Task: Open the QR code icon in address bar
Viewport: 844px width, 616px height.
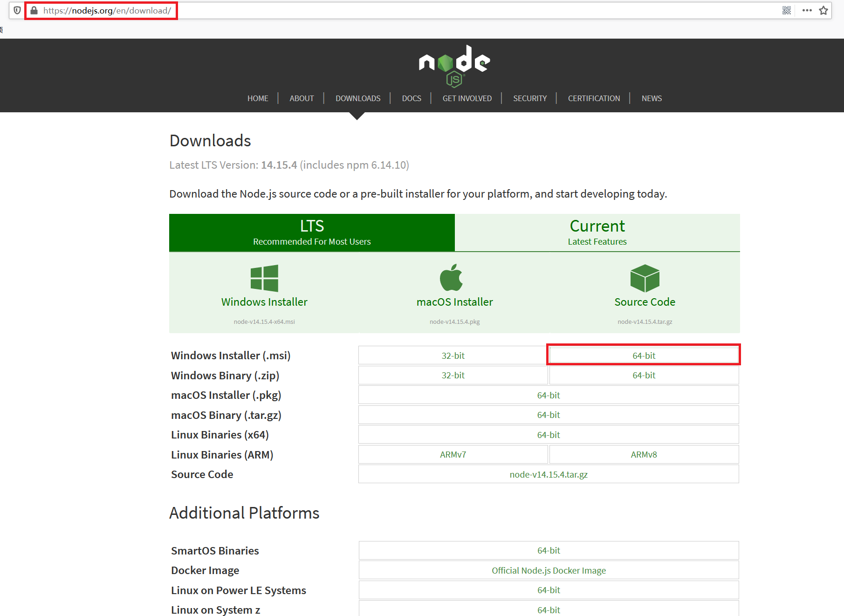Action: click(x=787, y=10)
